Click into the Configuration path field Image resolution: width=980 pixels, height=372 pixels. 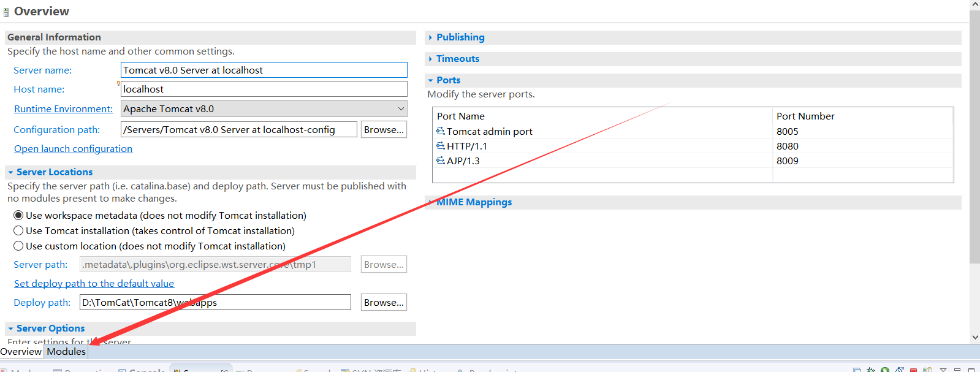(239, 129)
